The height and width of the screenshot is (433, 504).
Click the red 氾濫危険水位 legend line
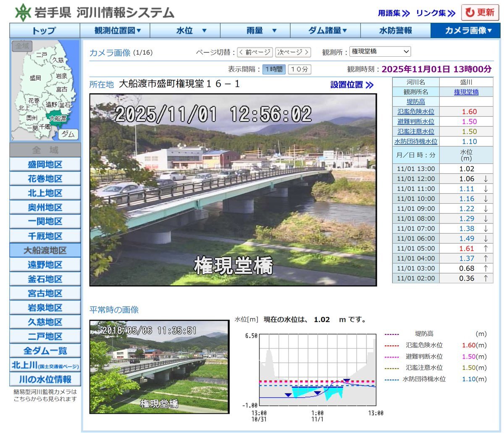pyautogui.click(x=391, y=346)
